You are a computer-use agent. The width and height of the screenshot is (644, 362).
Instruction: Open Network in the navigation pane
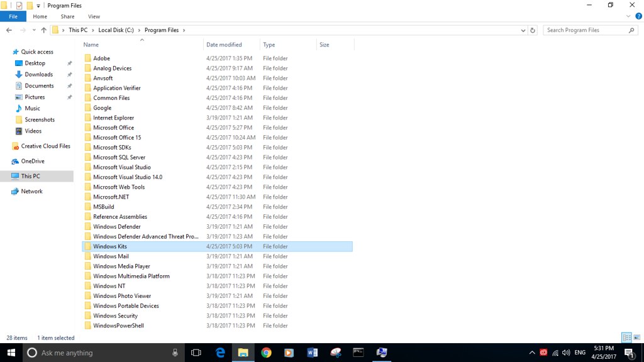[31, 191]
